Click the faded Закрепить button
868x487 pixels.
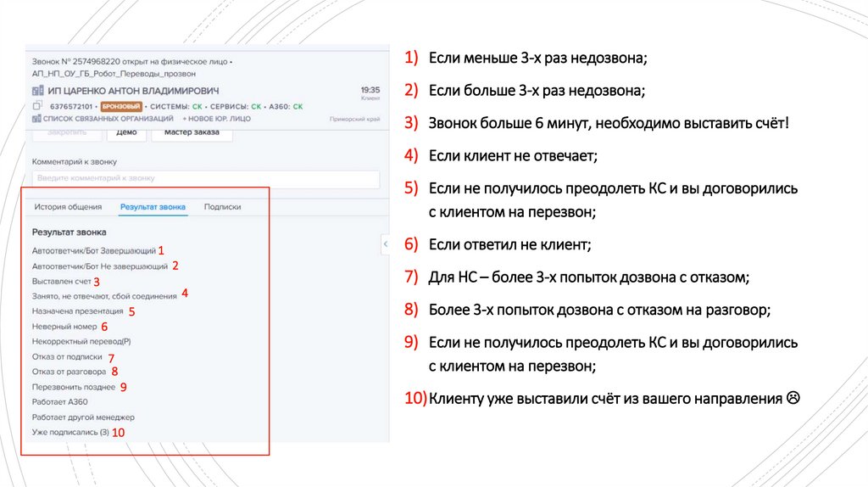coord(67,133)
